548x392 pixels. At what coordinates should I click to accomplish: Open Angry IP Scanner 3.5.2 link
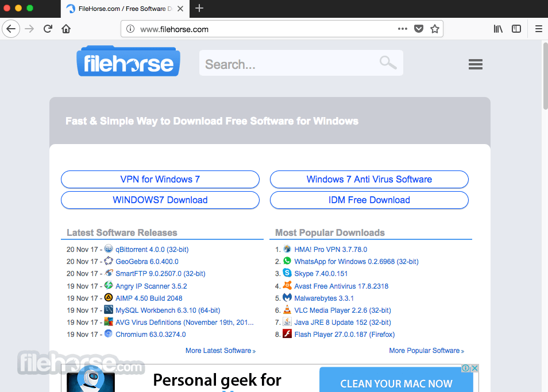(151, 286)
